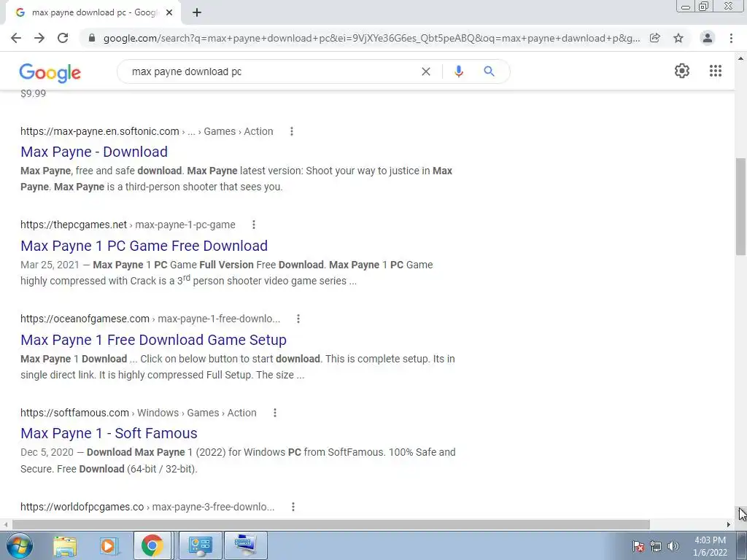The image size is (747, 560).
Task: Click the horizontal scrollbar thumb
Action: pos(331,524)
